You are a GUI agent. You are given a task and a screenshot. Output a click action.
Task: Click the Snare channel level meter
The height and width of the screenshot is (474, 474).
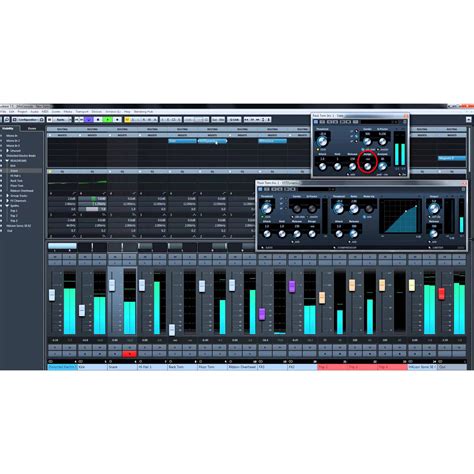click(130, 302)
